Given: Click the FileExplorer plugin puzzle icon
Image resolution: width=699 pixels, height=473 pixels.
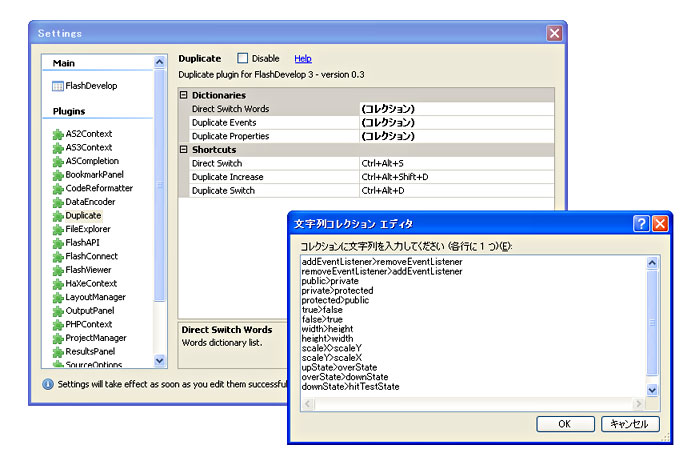Looking at the screenshot, I should (x=58, y=230).
